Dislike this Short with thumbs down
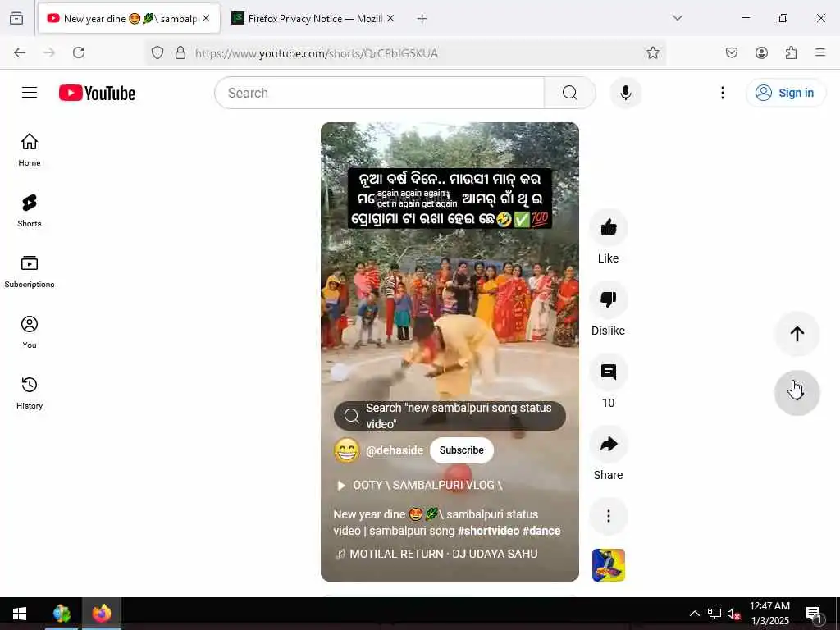 pos(608,299)
